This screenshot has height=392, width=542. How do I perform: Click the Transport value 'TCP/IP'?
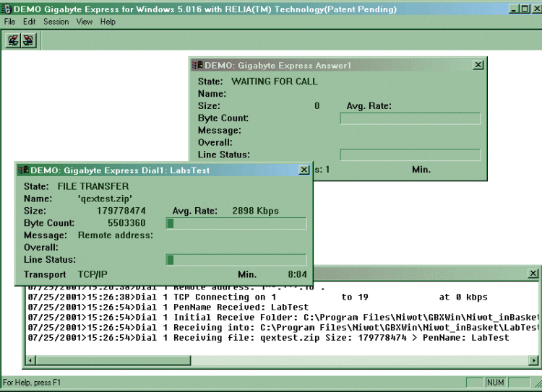93,274
